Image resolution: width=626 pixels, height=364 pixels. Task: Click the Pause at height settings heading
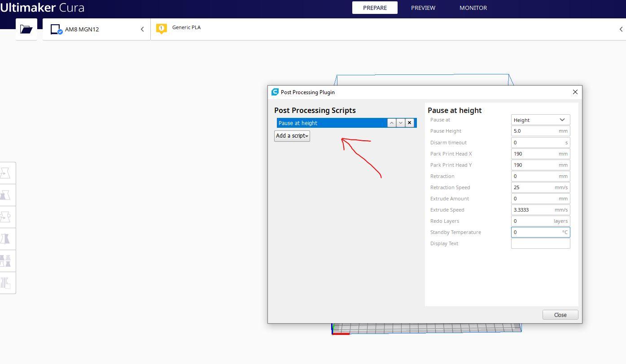tap(455, 110)
